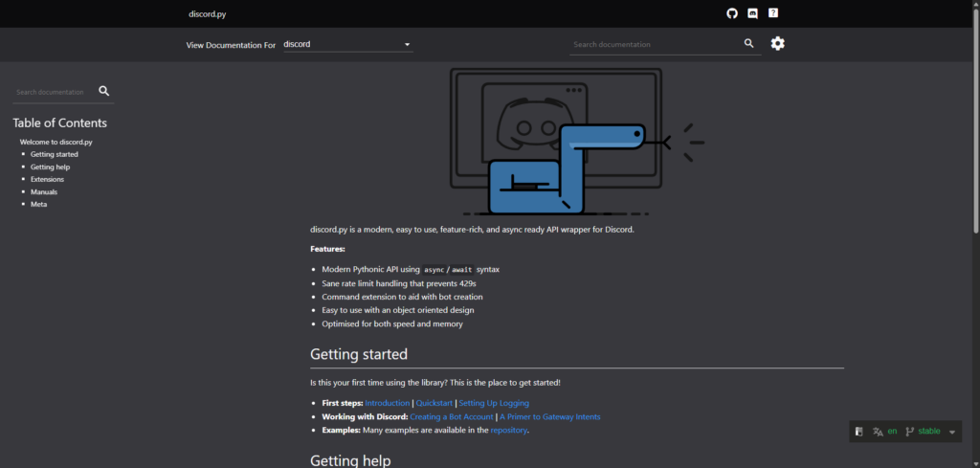Open the Setting Up Logging link
Viewport: 980px width, 468px height.
[494, 403]
